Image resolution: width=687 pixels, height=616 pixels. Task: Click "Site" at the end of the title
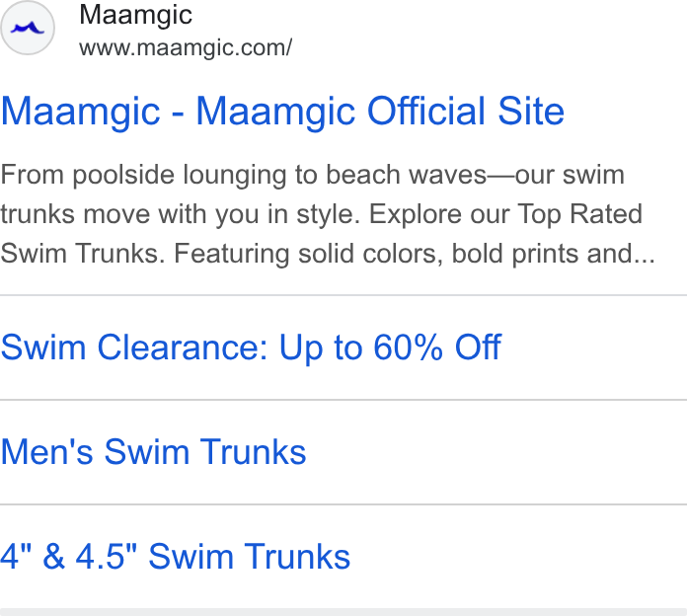(531, 112)
